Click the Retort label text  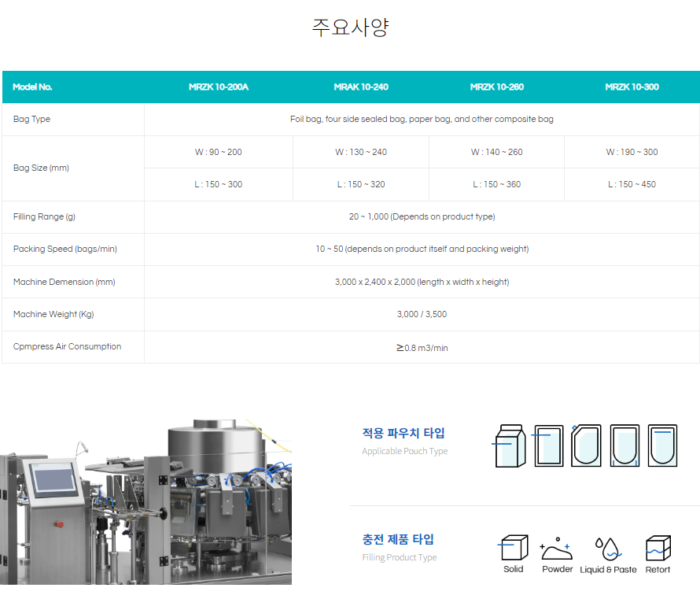(658, 570)
